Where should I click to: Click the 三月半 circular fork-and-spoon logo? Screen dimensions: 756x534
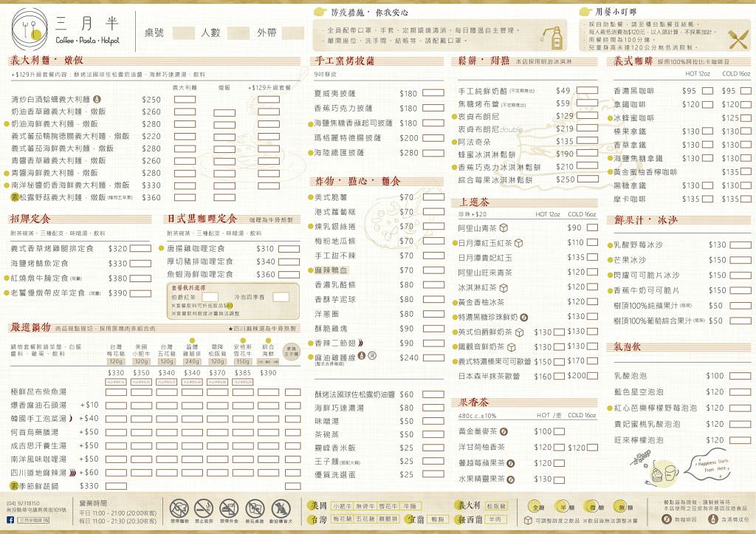tap(30, 30)
